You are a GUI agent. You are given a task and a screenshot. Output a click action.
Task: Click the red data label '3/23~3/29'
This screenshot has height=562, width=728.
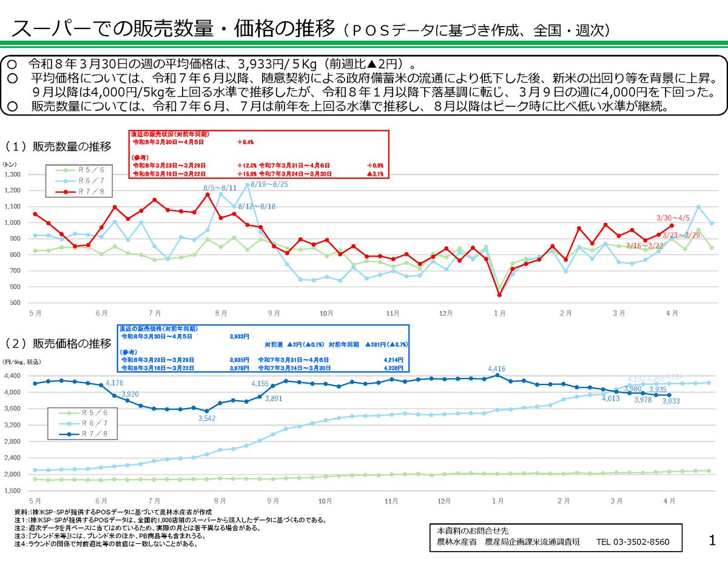pos(680,234)
